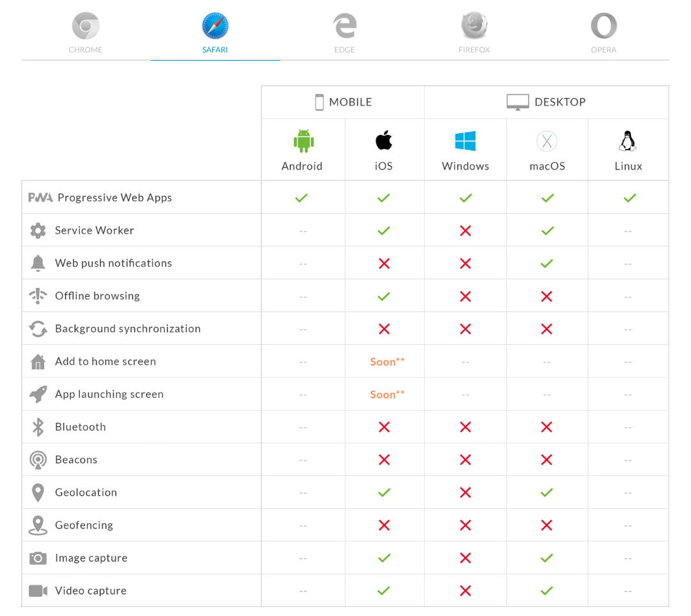Click the Soon** label for App launching screen
The width and height of the screenshot is (691, 616).
point(387,395)
